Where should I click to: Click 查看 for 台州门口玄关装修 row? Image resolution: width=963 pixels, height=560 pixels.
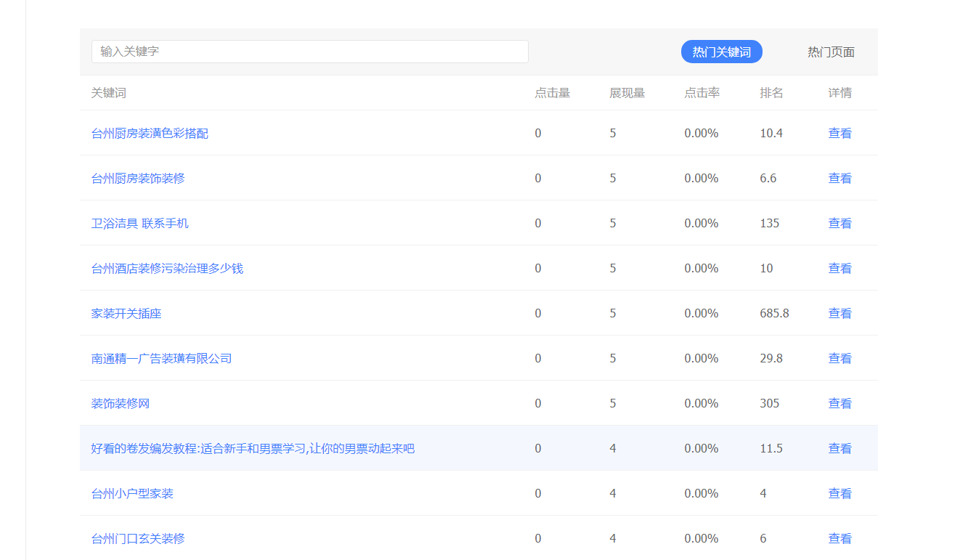click(840, 538)
